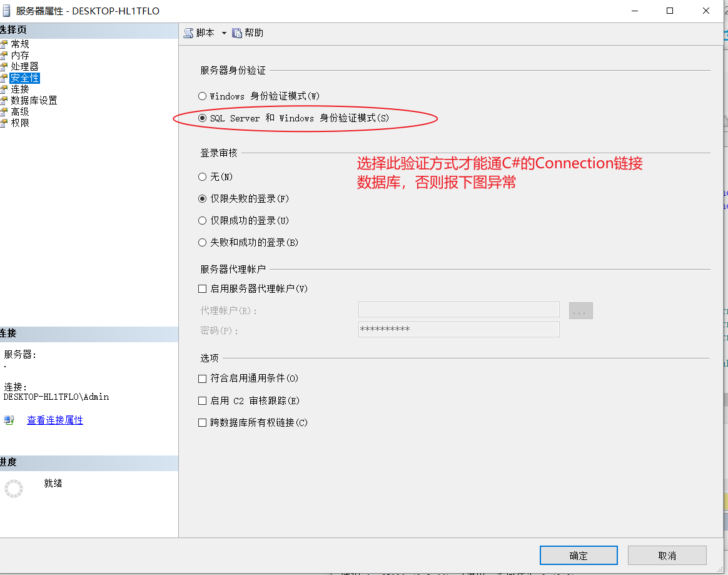Click the 就绪 status text
The image size is (728, 575).
coord(53,484)
